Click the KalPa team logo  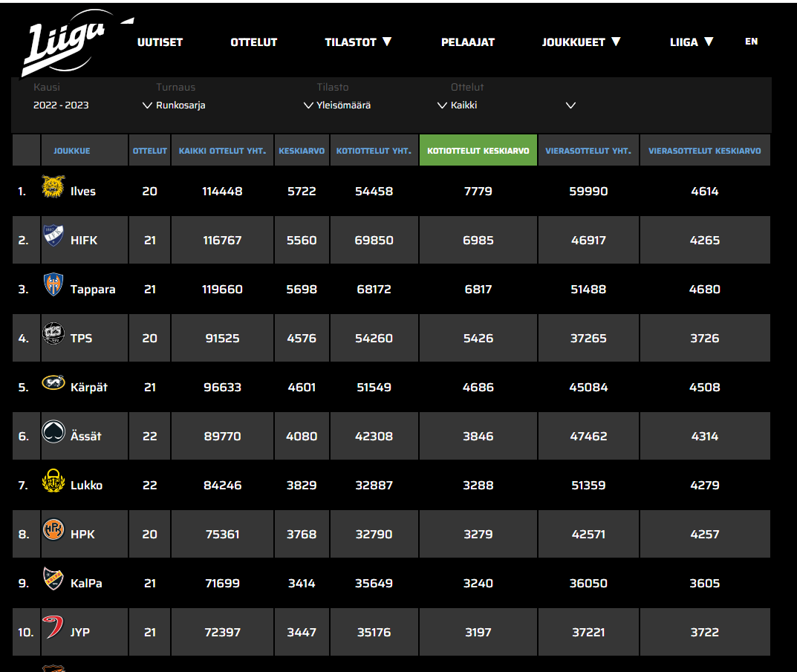[53, 578]
